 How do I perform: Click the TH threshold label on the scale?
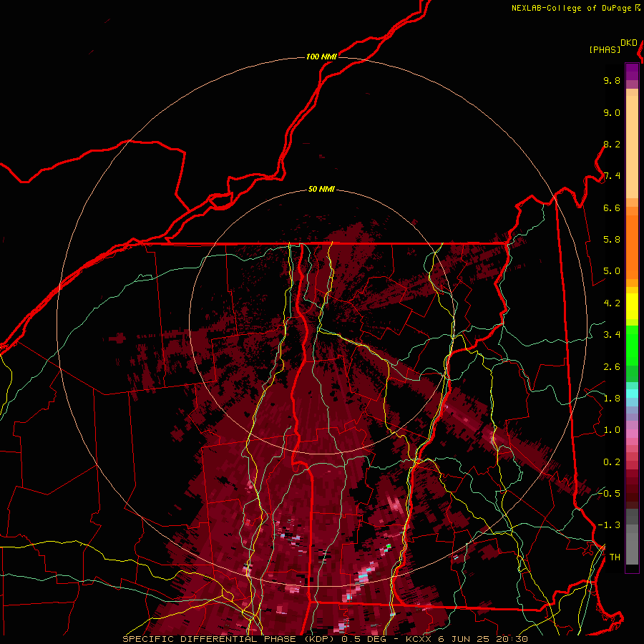(615, 557)
